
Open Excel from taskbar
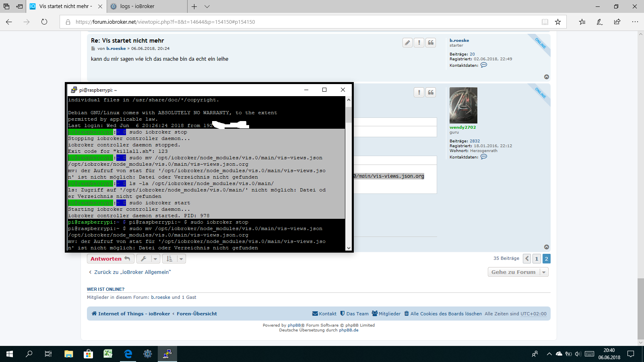click(108, 354)
